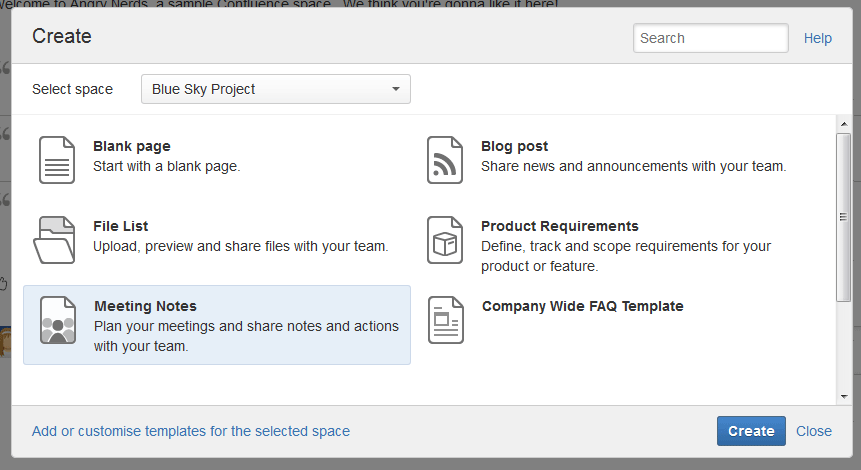Click the 'Blog post' title text
Viewport: 861px width, 470px height.
point(515,146)
